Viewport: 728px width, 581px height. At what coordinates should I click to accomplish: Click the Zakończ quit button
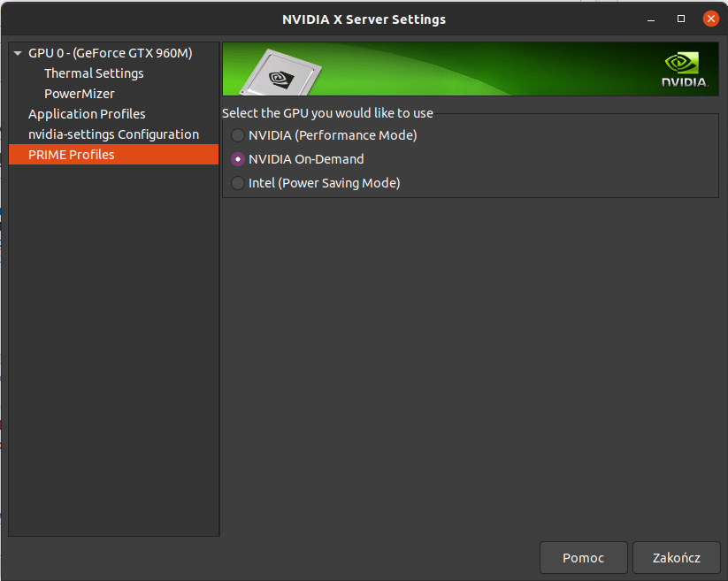point(677,557)
